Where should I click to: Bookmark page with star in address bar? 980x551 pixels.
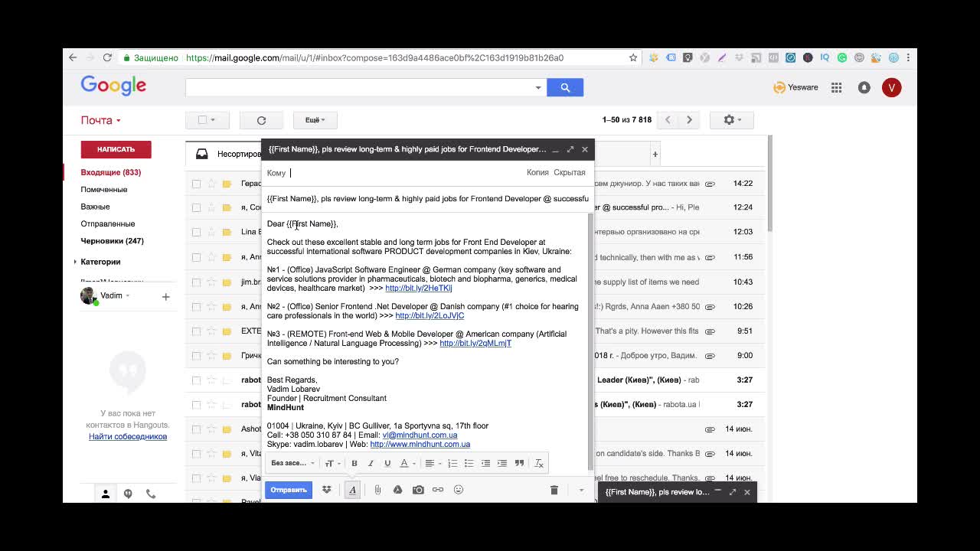coord(633,57)
